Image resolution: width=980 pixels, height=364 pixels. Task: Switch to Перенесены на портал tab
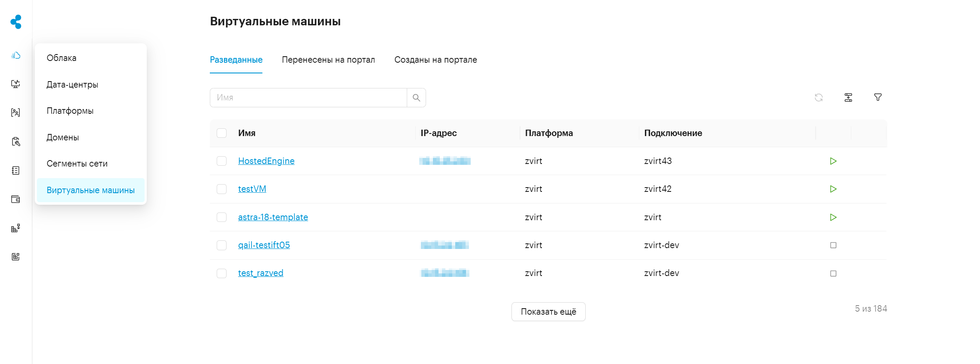[328, 60]
